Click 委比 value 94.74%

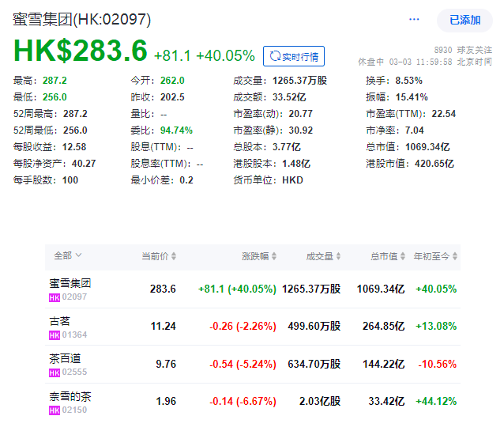pyautogui.click(x=176, y=130)
